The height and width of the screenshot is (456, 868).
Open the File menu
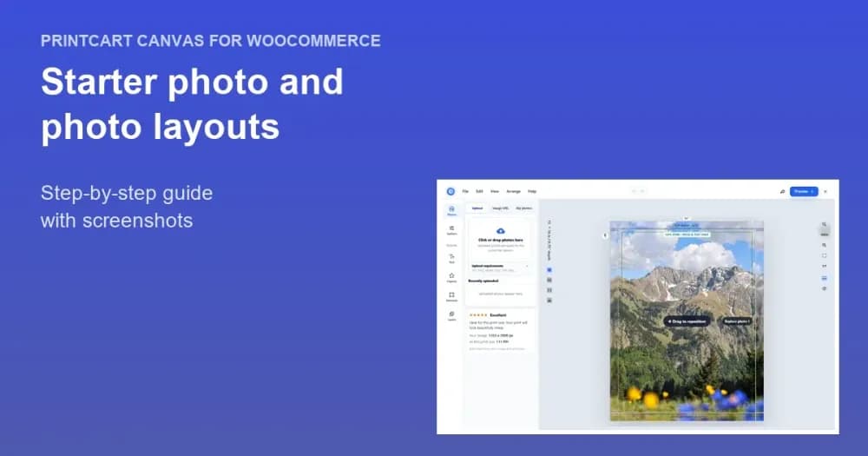click(x=465, y=191)
